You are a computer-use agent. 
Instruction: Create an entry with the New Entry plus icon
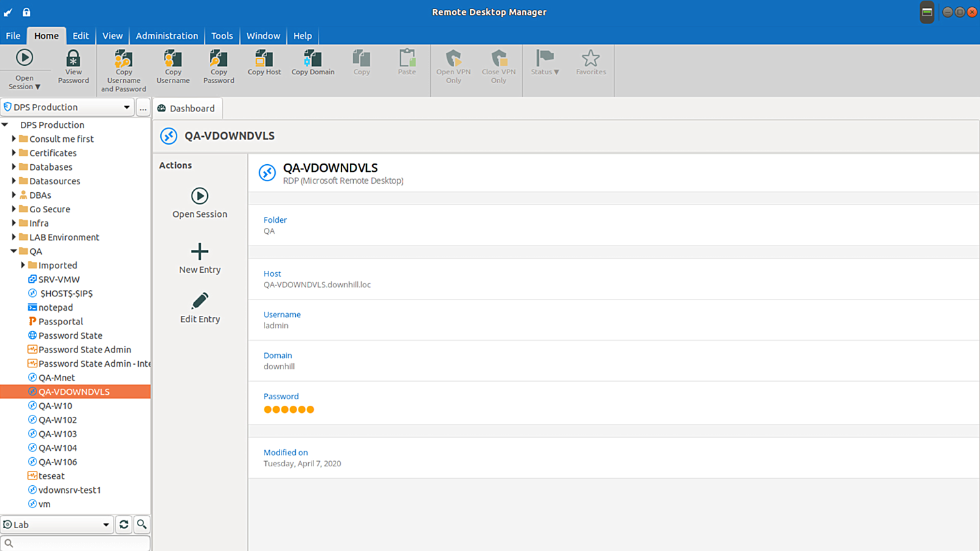point(199,251)
